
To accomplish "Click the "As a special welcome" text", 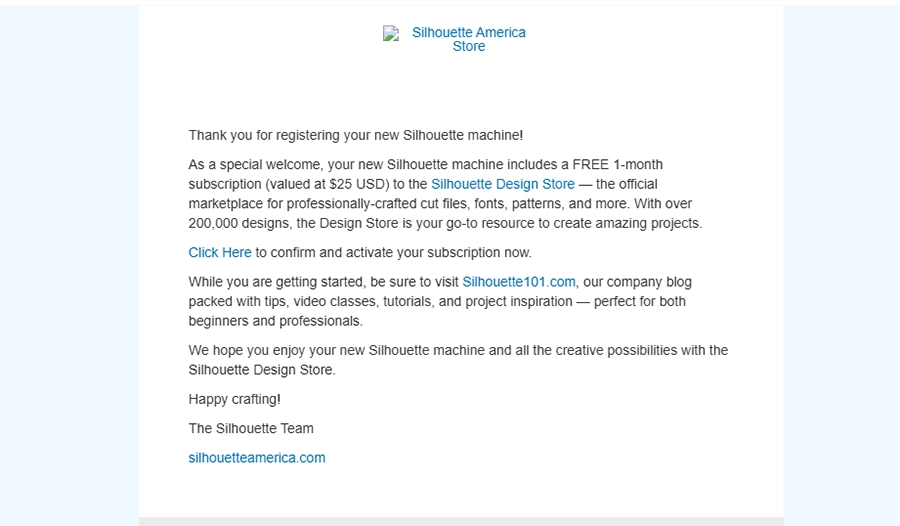I will tap(258, 164).
